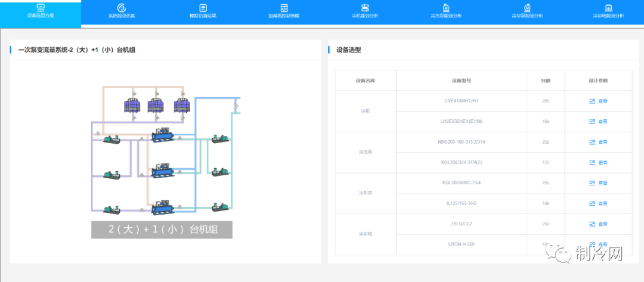Image resolution: width=644 pixels, height=282 pixels.
Task: Click the 设备型号 column header
Action: [x=462, y=80]
